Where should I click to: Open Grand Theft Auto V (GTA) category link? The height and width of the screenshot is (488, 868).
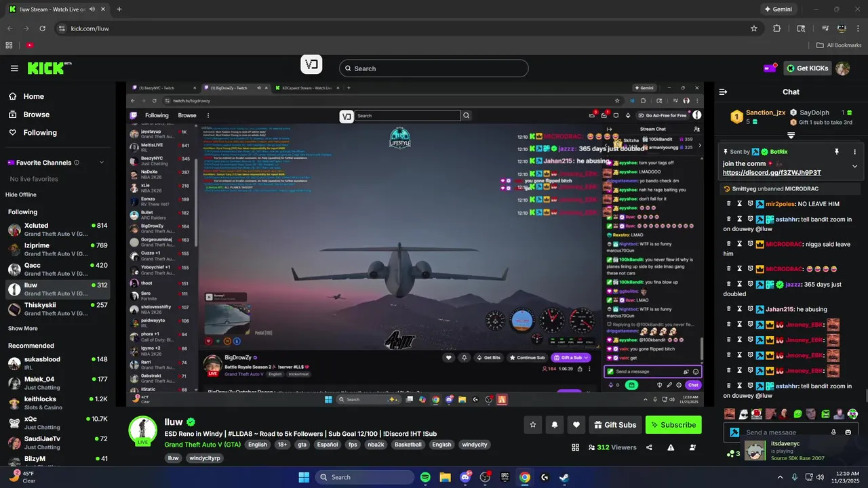(203, 445)
